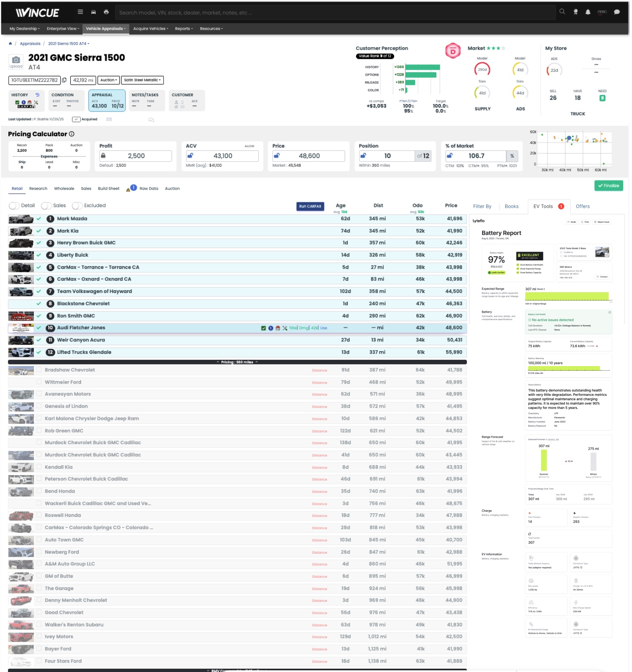632x672 pixels.
Task: Toggle the Profit lock icon
Action: pos(103,155)
